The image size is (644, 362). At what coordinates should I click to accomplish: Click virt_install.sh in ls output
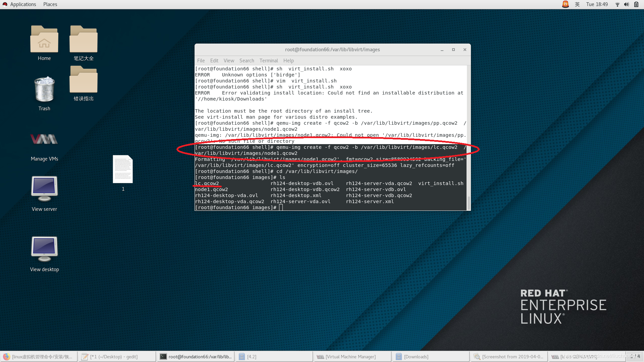coord(441,183)
